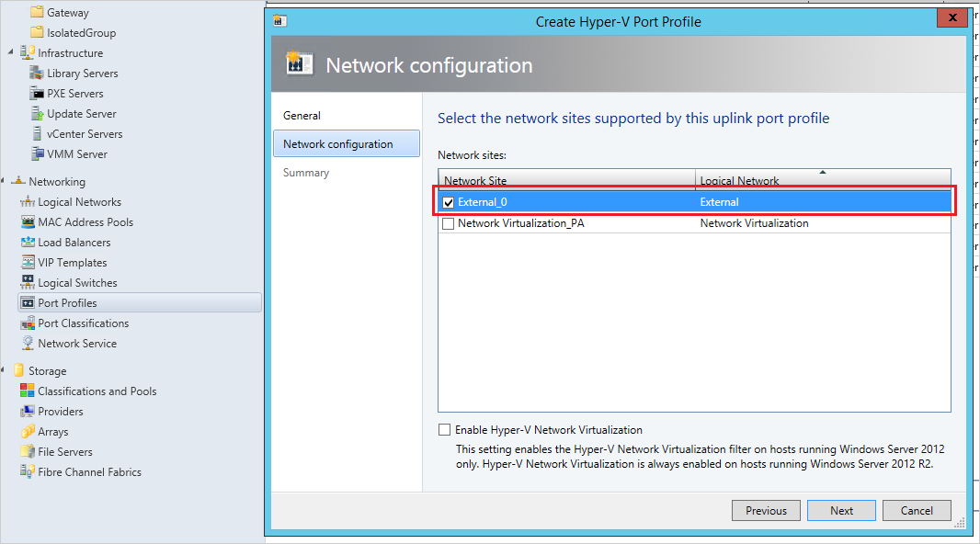This screenshot has height=544, width=980.
Task: Click the Storage node icon
Action: [18, 370]
